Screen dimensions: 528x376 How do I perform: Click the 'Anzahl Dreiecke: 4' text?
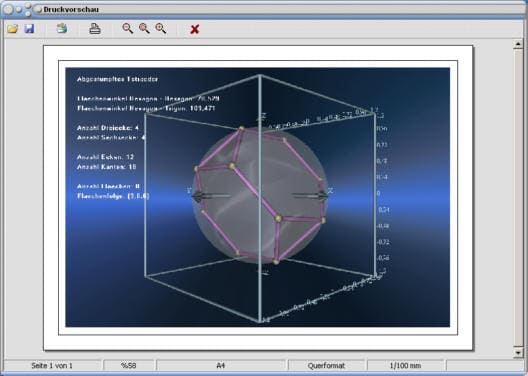(x=107, y=128)
